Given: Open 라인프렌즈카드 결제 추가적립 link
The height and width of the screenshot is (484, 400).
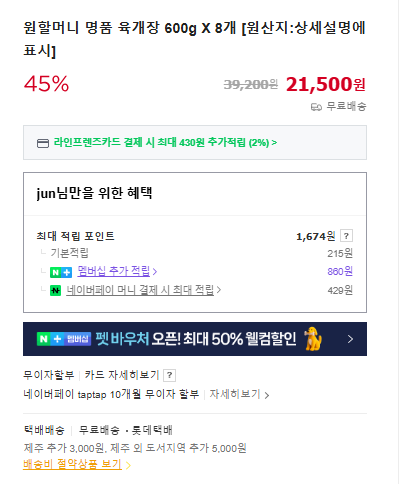Looking at the screenshot, I should [x=165, y=143].
